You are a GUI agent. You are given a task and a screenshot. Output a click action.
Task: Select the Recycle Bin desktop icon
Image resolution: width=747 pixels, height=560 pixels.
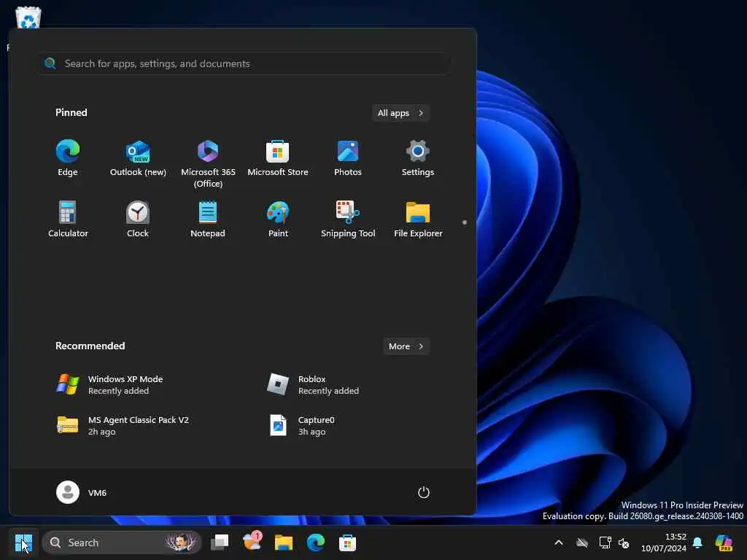(28, 17)
